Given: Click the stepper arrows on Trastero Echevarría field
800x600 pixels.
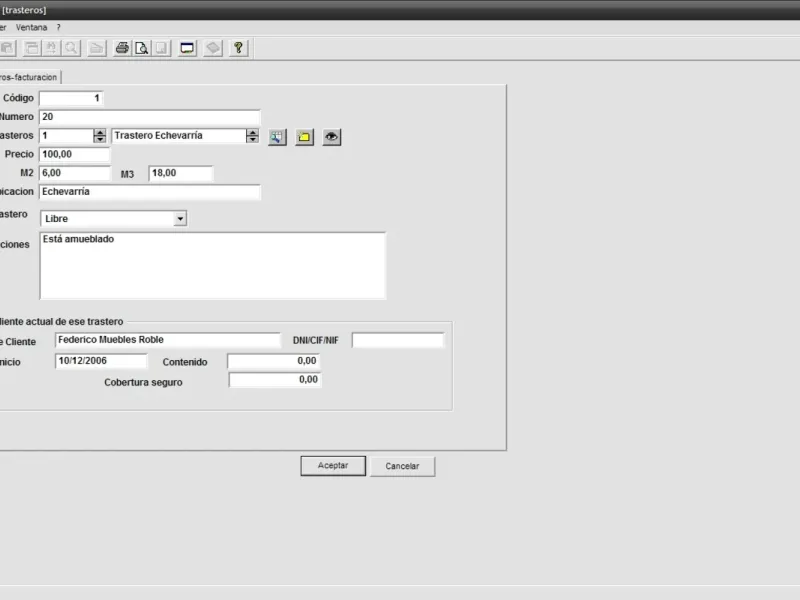Looking at the screenshot, I should click(252, 136).
